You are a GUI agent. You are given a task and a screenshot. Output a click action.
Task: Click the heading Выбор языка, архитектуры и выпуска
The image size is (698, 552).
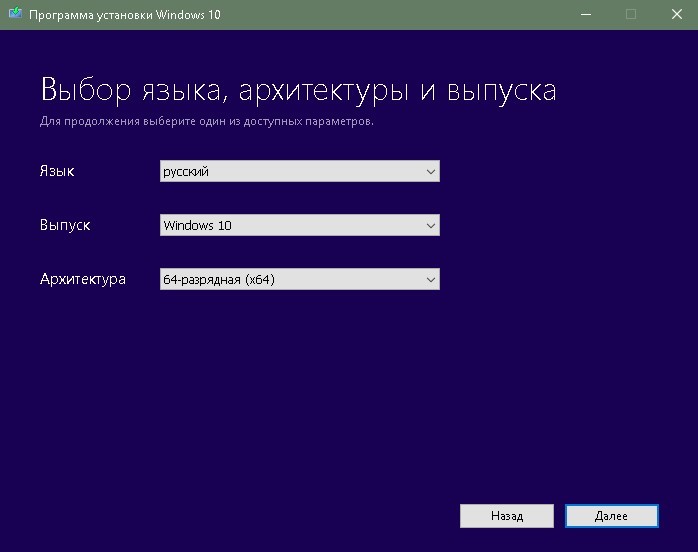(298, 90)
